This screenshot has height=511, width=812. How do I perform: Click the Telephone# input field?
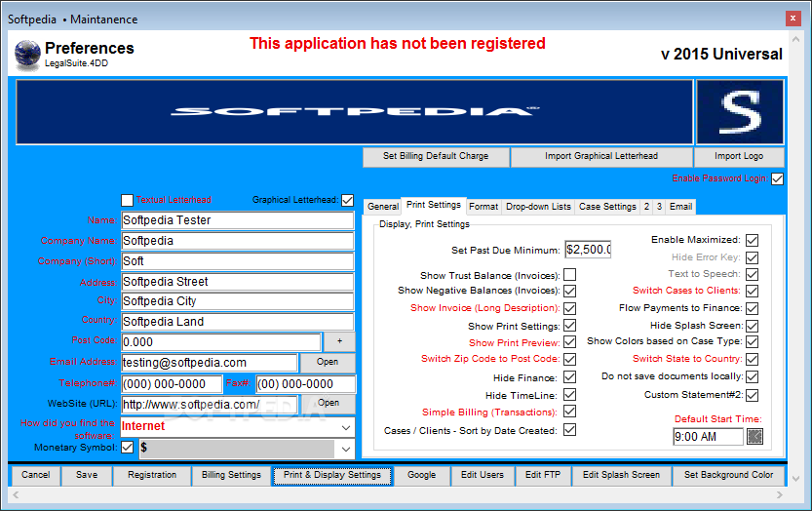click(172, 384)
